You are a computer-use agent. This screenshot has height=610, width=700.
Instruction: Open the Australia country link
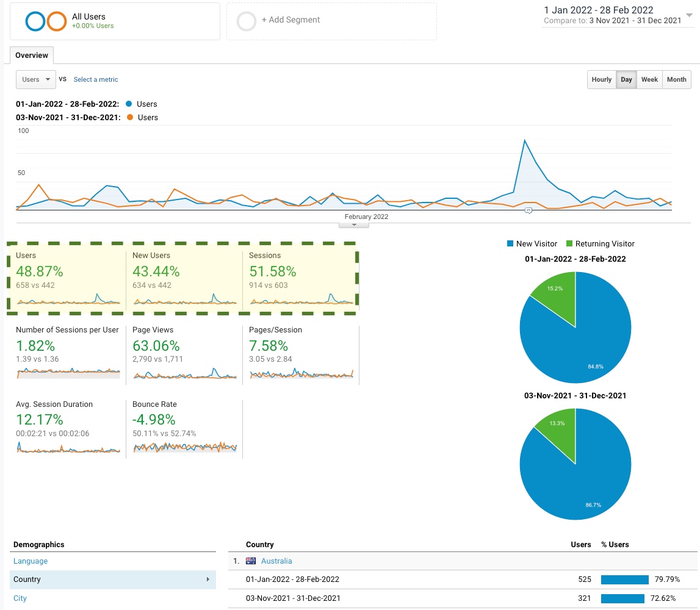[x=276, y=561]
